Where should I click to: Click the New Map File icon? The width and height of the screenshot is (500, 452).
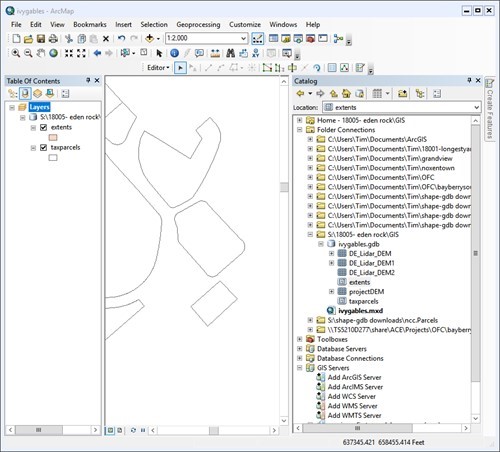coord(16,39)
